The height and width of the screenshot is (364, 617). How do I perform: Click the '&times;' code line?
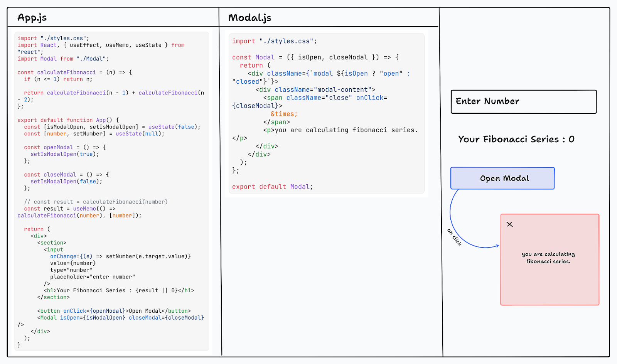click(284, 114)
